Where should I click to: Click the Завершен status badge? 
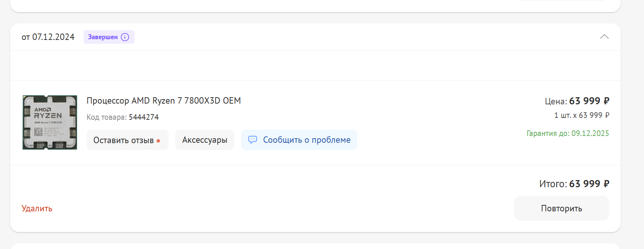coord(109,37)
